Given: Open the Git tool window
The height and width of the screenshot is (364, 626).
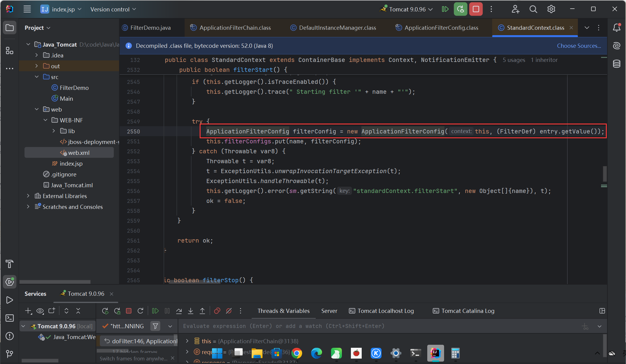Looking at the screenshot, I should tap(10, 354).
